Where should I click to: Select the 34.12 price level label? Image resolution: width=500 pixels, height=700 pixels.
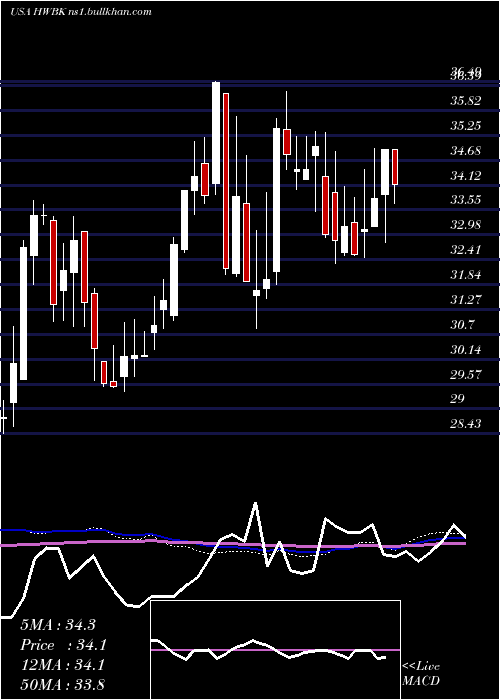click(466, 176)
